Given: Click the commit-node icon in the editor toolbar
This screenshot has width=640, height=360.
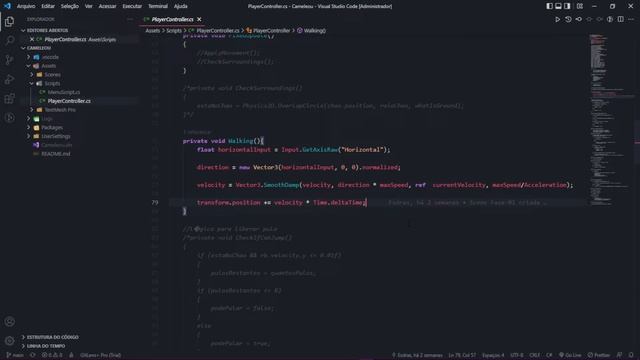Looking at the screenshot, I should (x=578, y=19).
